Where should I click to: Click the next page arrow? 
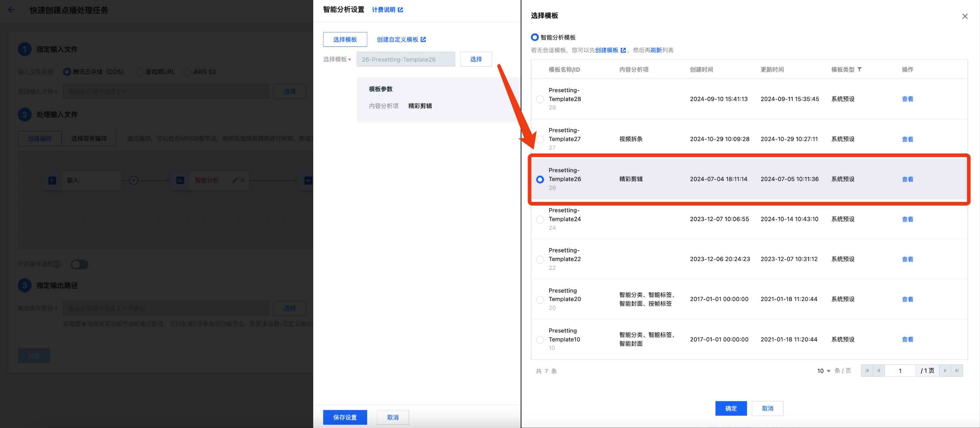pos(945,371)
